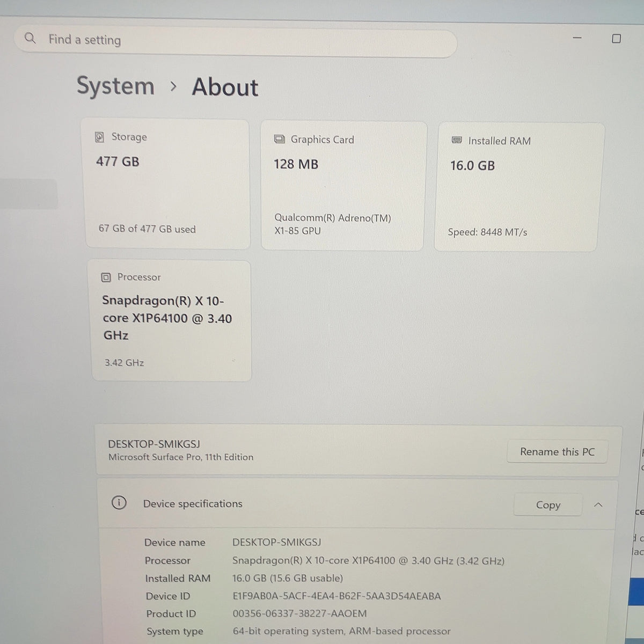Select the Product ID value 00356-06337-38227-AAOEM

pos(299,613)
